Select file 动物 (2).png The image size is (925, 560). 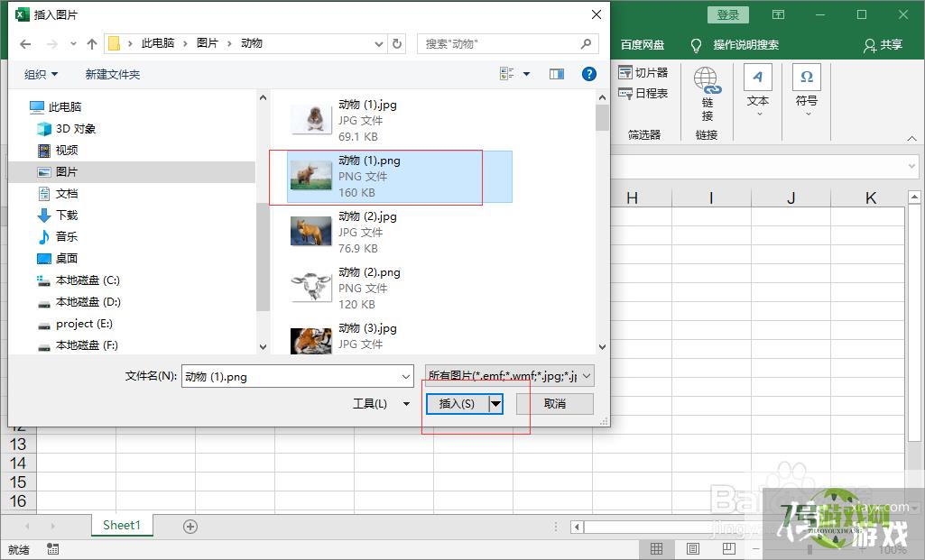[x=400, y=289]
